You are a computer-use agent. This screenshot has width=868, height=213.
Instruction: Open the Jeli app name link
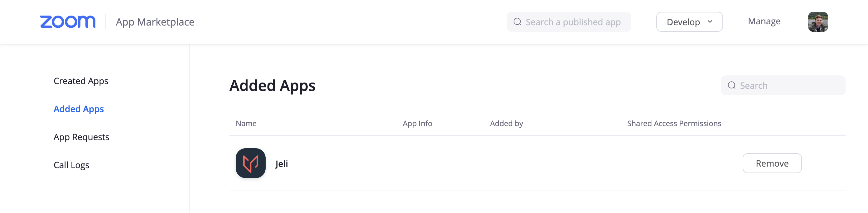click(x=281, y=163)
